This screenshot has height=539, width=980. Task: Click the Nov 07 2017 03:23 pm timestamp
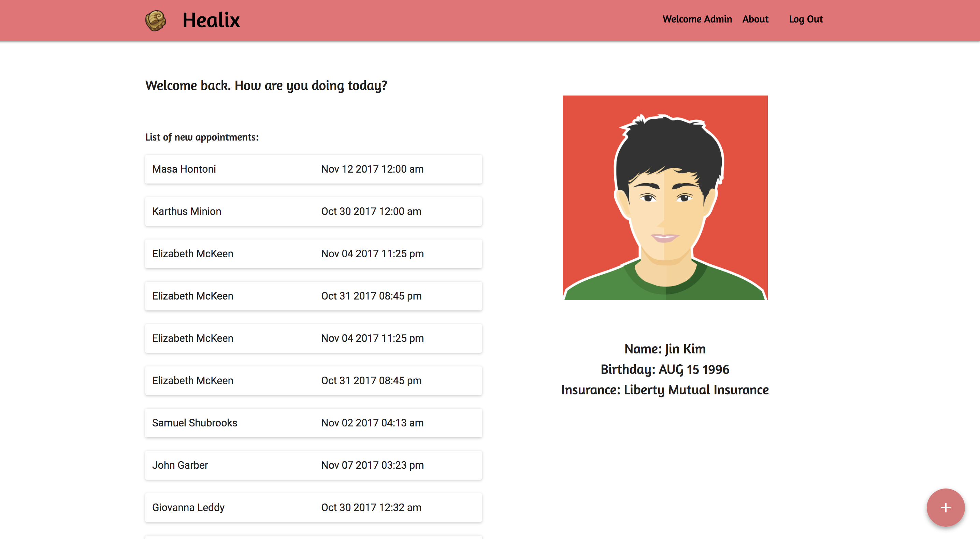point(372,465)
